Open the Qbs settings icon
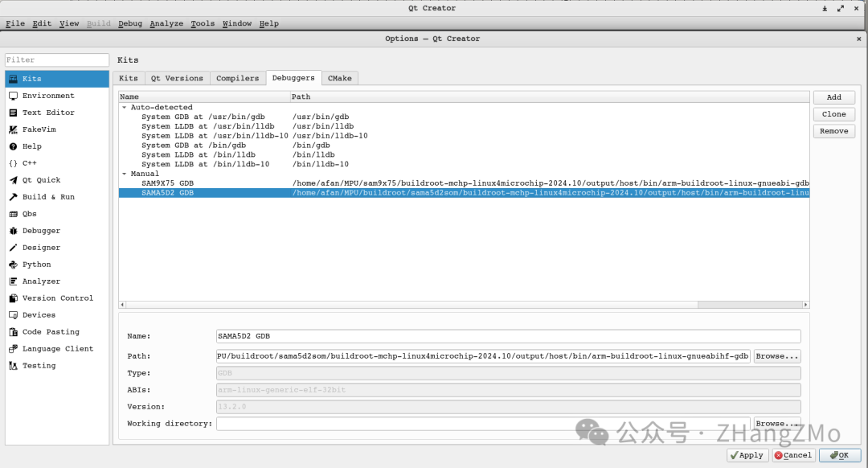Image resolution: width=868 pixels, height=468 pixels. [14, 214]
